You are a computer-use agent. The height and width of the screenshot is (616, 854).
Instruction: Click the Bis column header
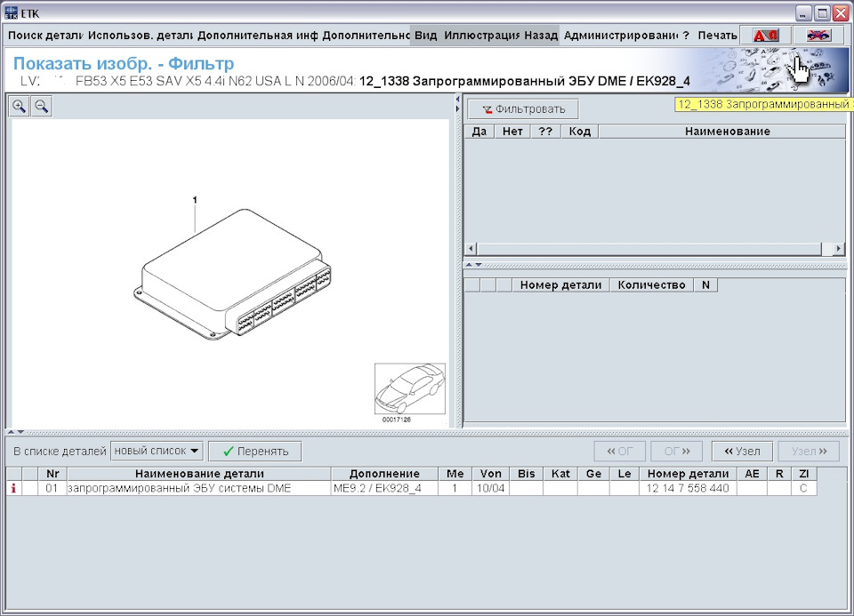coord(526,474)
